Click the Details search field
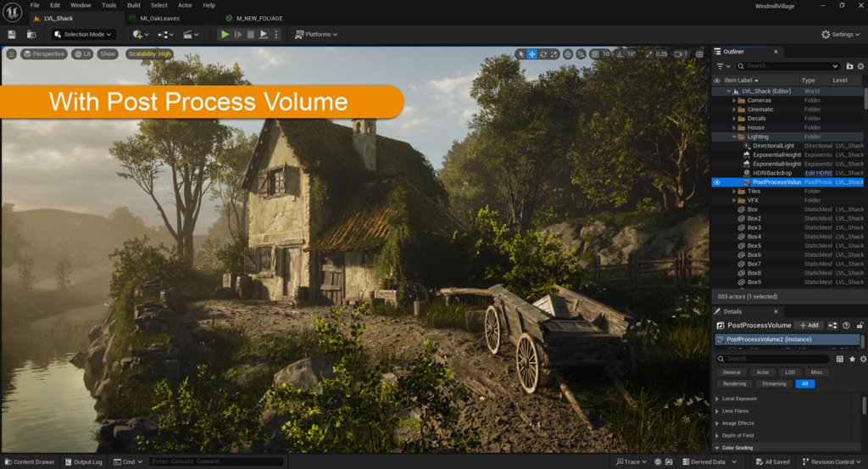This screenshot has width=868, height=469. point(773,359)
